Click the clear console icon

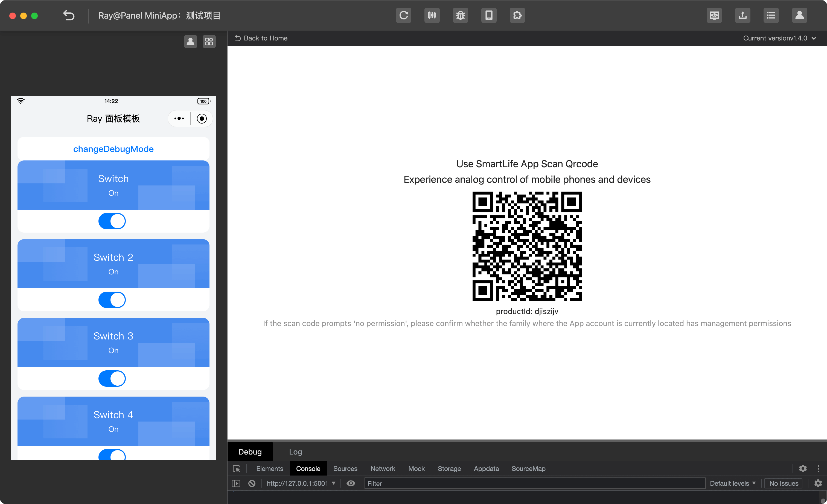click(x=252, y=483)
